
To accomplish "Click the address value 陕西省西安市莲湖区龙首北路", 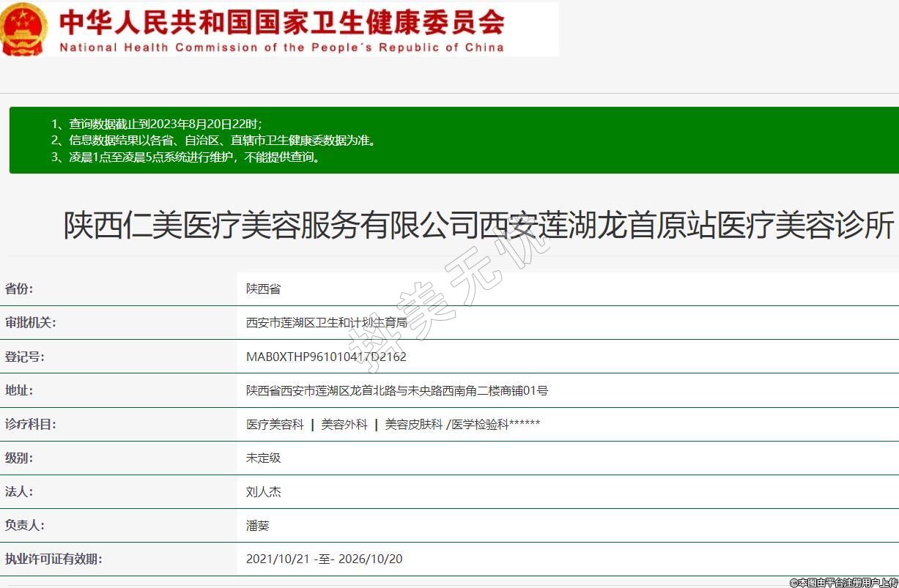I will tap(396, 390).
